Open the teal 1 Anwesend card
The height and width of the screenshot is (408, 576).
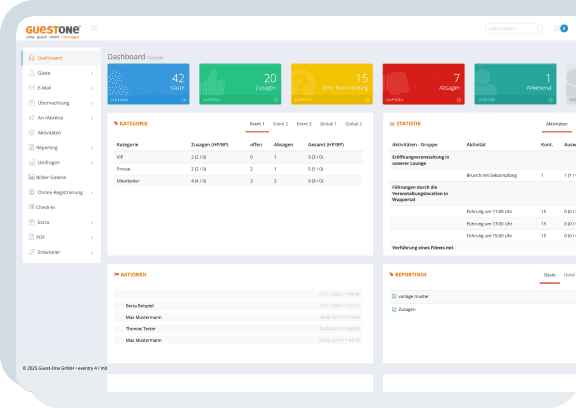[x=515, y=84]
